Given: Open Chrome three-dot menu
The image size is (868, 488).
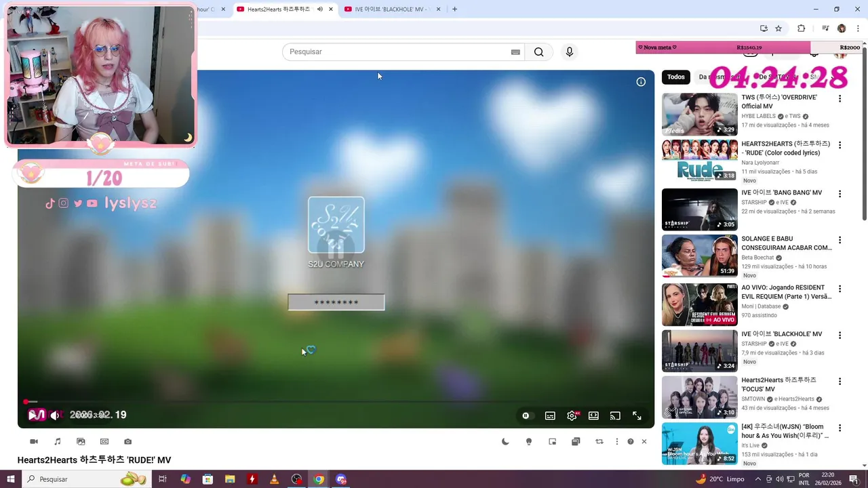Looking at the screenshot, I should tap(858, 28).
